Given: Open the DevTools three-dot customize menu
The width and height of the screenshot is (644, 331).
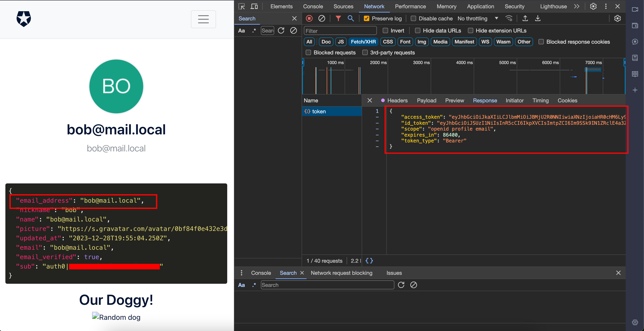Looking at the screenshot, I should (605, 6).
